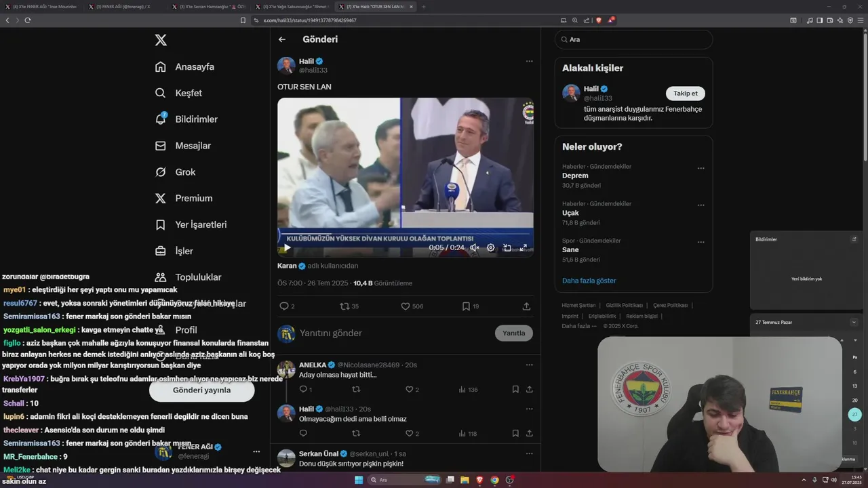Image resolution: width=868 pixels, height=488 pixels.
Task: Like ANELKA's reply
Action: (x=410, y=389)
